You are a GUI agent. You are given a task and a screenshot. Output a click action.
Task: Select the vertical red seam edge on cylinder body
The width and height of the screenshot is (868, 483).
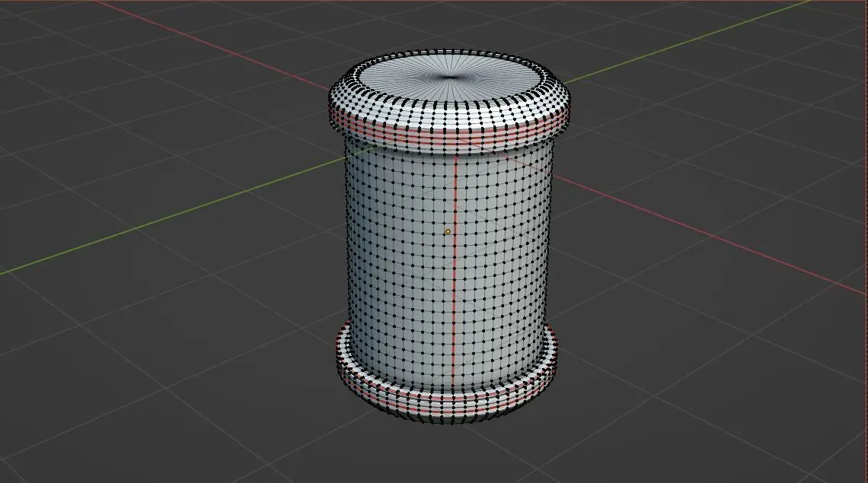click(455, 272)
